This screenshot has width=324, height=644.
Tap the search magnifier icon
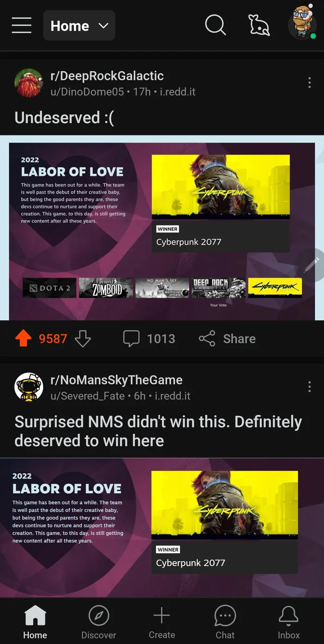coord(215,25)
